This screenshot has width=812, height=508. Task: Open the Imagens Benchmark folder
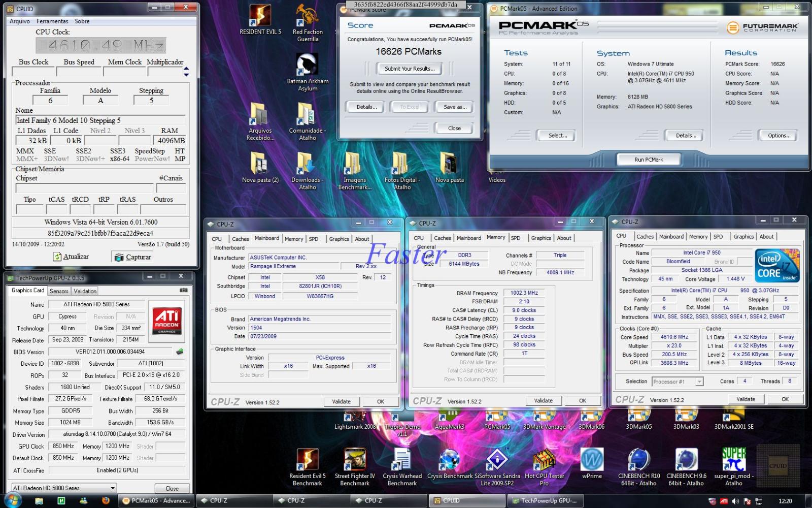tap(355, 170)
